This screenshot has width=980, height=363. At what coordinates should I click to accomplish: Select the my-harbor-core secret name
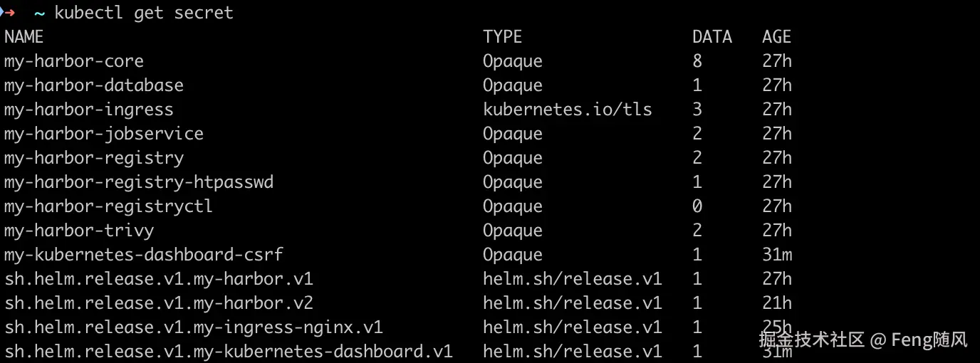click(x=74, y=61)
